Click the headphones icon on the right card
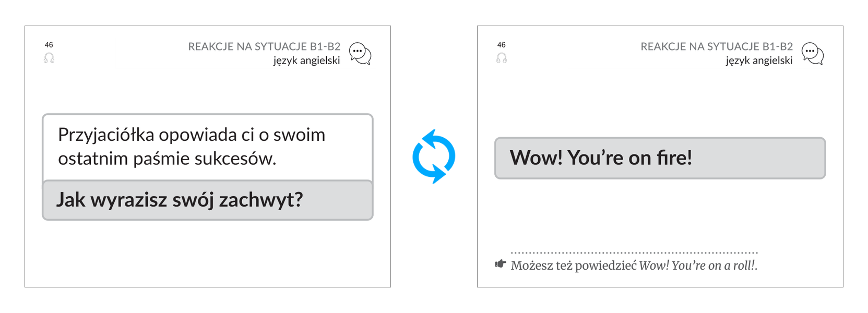Screen dimensions: 868x313 coord(502,58)
